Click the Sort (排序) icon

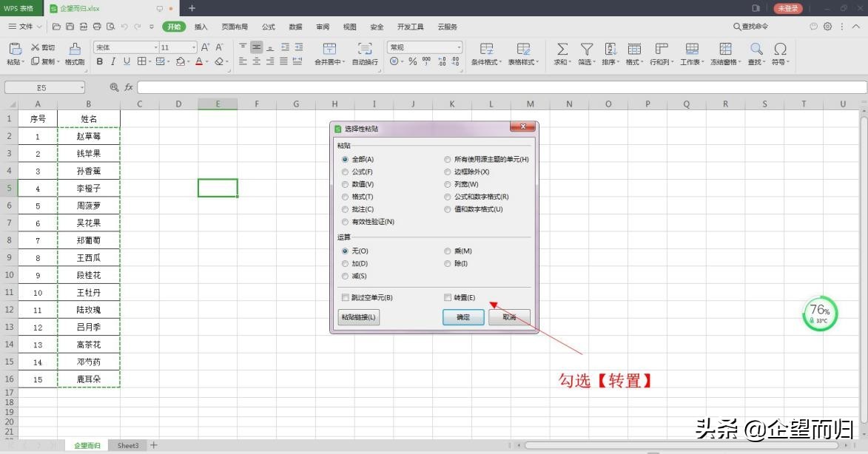pyautogui.click(x=610, y=50)
